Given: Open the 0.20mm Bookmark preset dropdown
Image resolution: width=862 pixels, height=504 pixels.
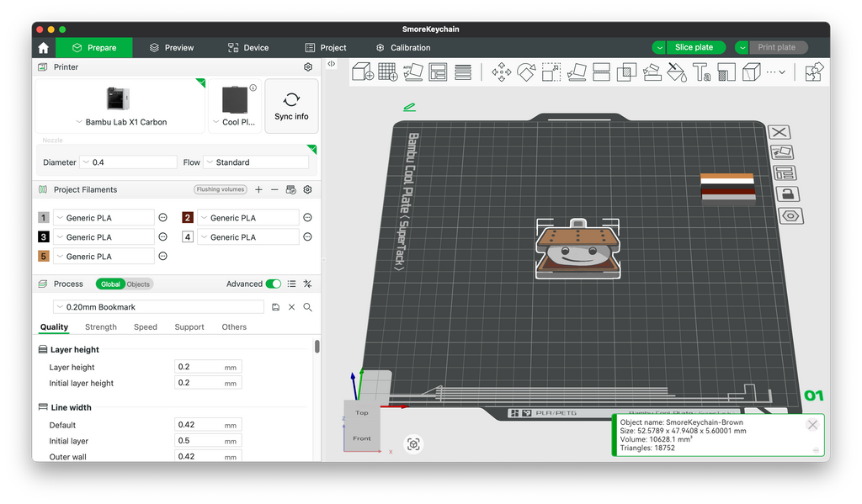Looking at the screenshot, I should click(159, 307).
